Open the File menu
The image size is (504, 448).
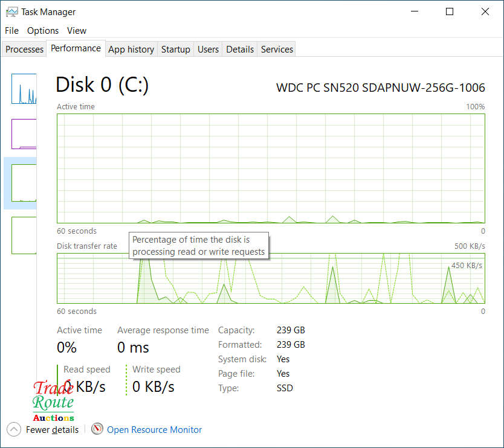coord(11,30)
